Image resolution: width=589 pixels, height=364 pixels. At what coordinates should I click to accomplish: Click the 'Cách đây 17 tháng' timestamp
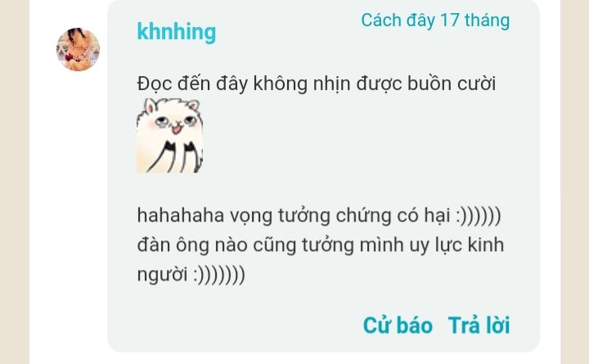pos(435,20)
